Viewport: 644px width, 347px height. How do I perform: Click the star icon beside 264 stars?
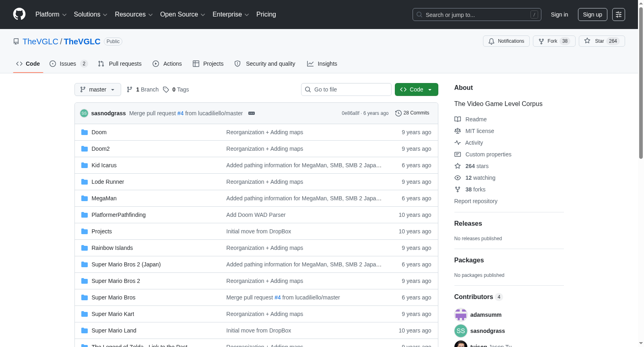pos(458,166)
